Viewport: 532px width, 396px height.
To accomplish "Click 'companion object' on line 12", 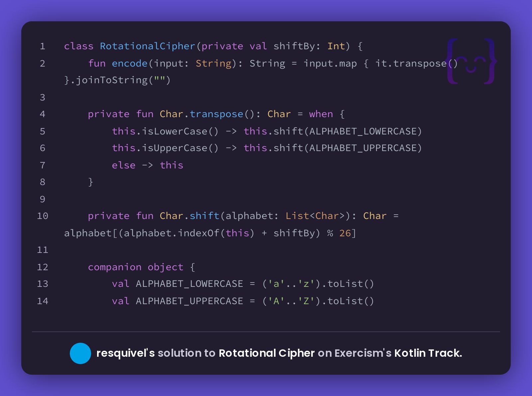I will tap(136, 267).
